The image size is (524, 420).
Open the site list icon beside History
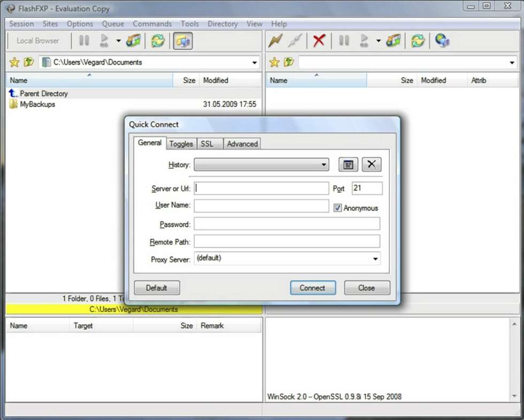(x=348, y=165)
